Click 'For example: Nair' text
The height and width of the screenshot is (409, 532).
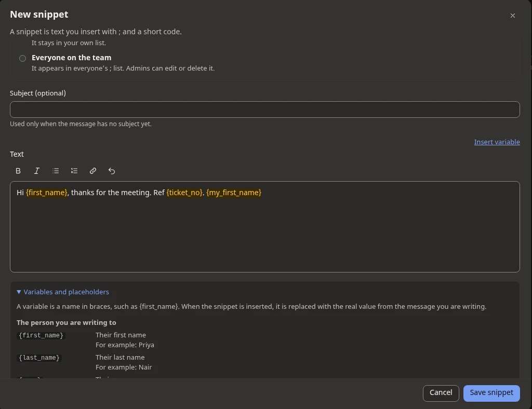tap(124, 367)
